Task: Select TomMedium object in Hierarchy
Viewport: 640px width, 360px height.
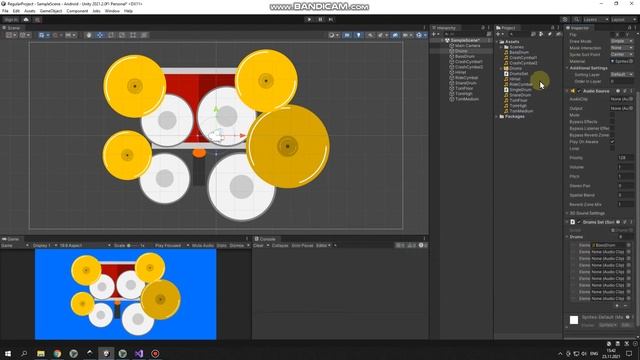Action: pyautogui.click(x=467, y=99)
